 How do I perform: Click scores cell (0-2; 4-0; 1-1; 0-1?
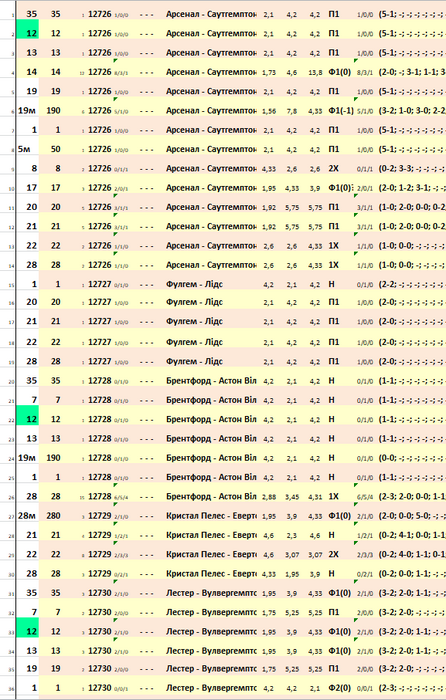412,554
